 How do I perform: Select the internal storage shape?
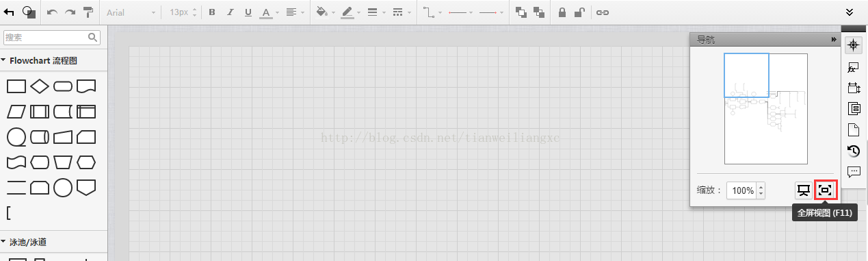86,112
